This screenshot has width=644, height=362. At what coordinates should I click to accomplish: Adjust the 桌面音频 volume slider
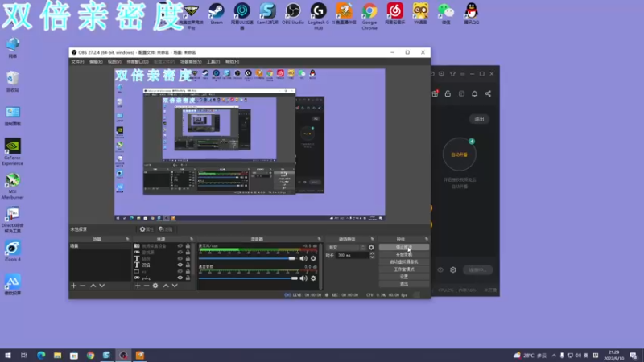(x=248, y=278)
